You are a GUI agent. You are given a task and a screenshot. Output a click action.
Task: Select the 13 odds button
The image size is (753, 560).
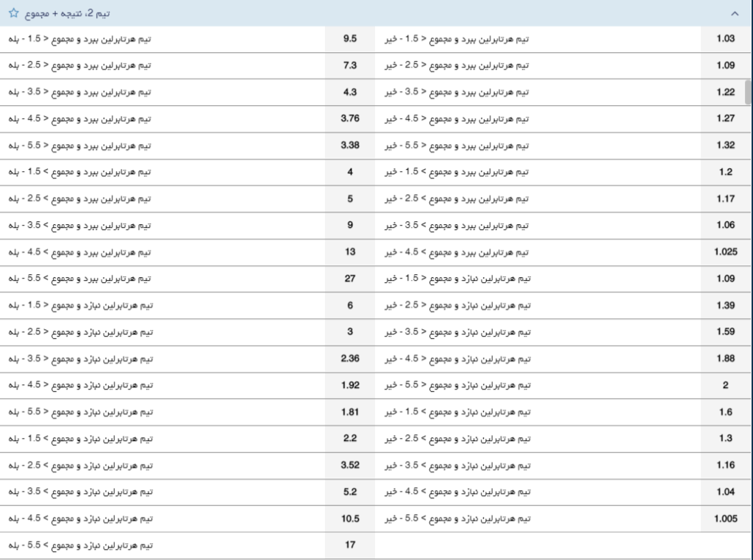(x=350, y=251)
